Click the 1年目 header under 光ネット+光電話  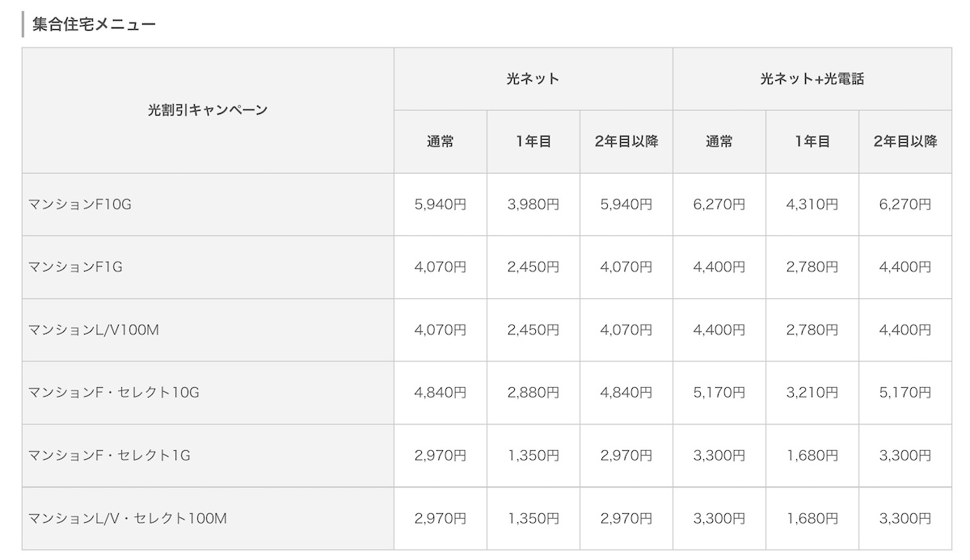click(x=812, y=141)
